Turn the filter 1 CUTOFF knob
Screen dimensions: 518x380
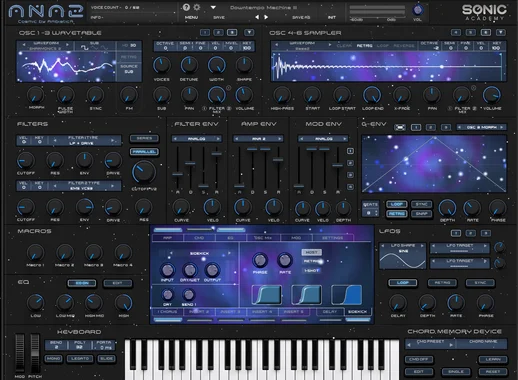(26, 161)
